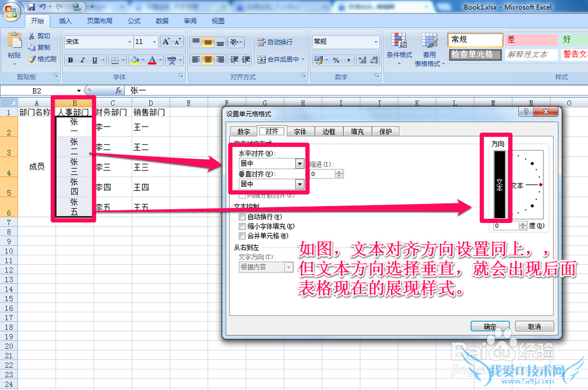588x390 pixels.
Task: Click middle vertical align icon
Action: [x=208, y=42]
